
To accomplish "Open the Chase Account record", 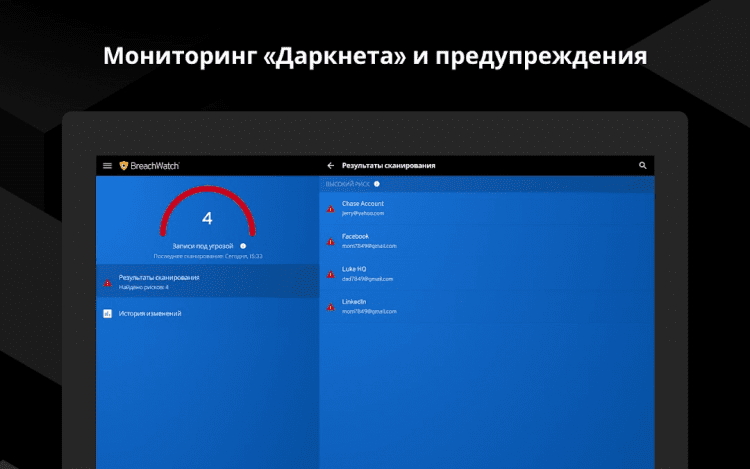I will 487,208.
